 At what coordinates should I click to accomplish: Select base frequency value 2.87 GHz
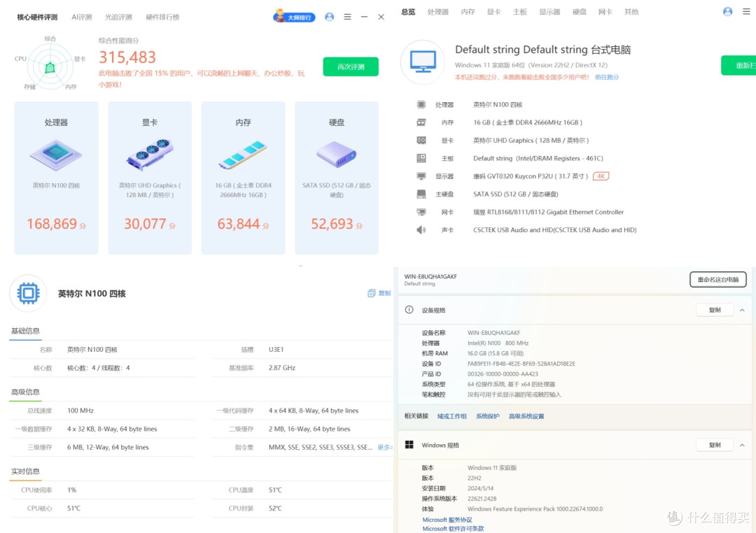(281, 368)
